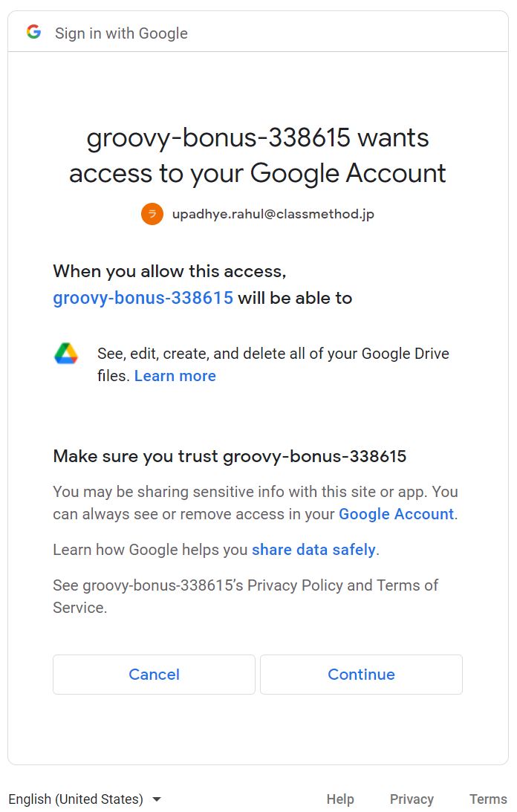Click the upadhye.rahul@classmethod.jp account email
The image size is (517, 812).
tap(273, 214)
